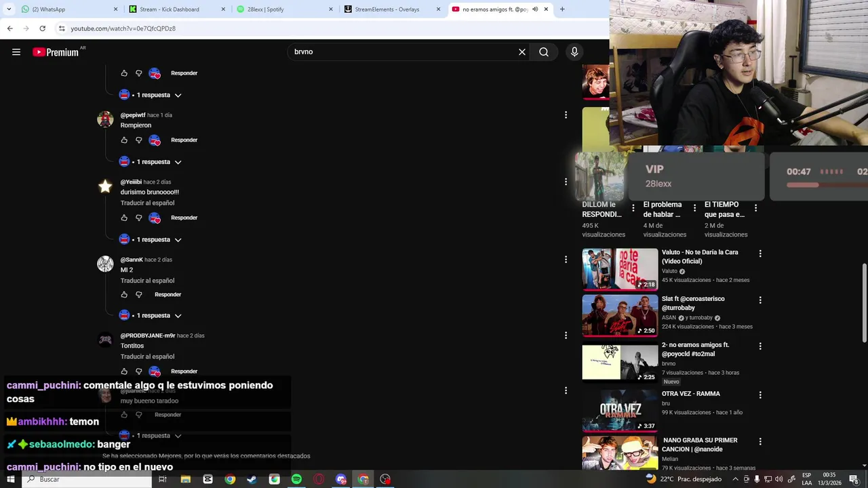Open Chrome tab search dropdown
This screenshot has width=868, height=488.
[9, 9]
